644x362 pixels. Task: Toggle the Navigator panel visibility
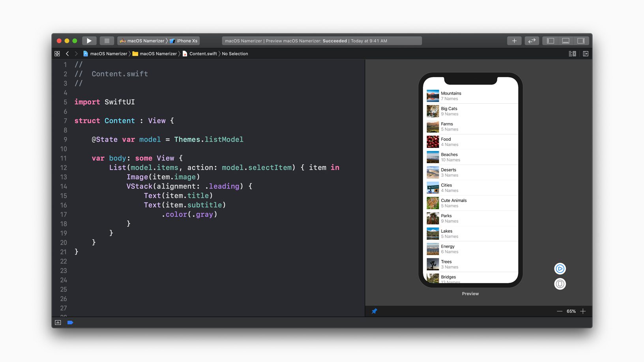pyautogui.click(x=549, y=41)
